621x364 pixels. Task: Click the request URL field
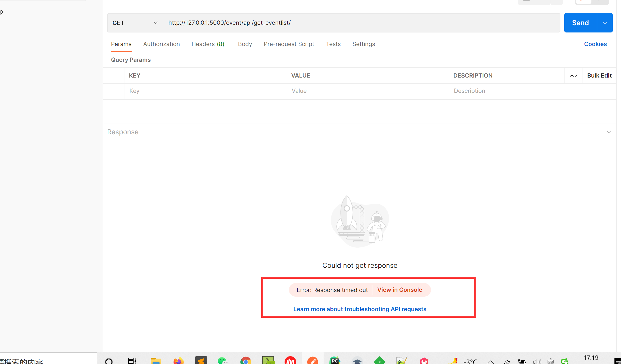click(361, 23)
